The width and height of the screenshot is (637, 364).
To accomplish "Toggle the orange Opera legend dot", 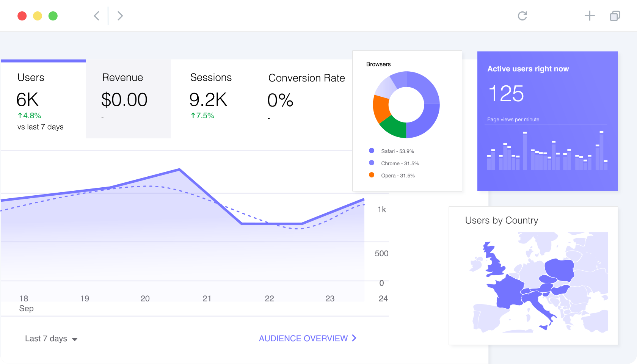I will pos(372,175).
